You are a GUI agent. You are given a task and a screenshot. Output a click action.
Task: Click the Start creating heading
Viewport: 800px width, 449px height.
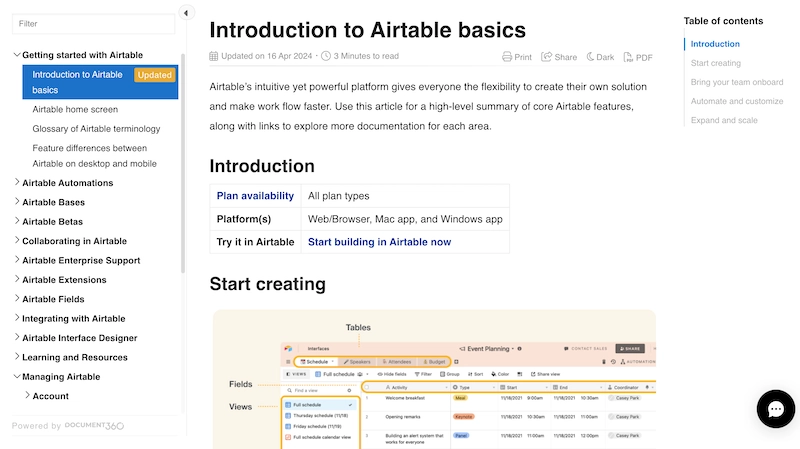click(267, 284)
